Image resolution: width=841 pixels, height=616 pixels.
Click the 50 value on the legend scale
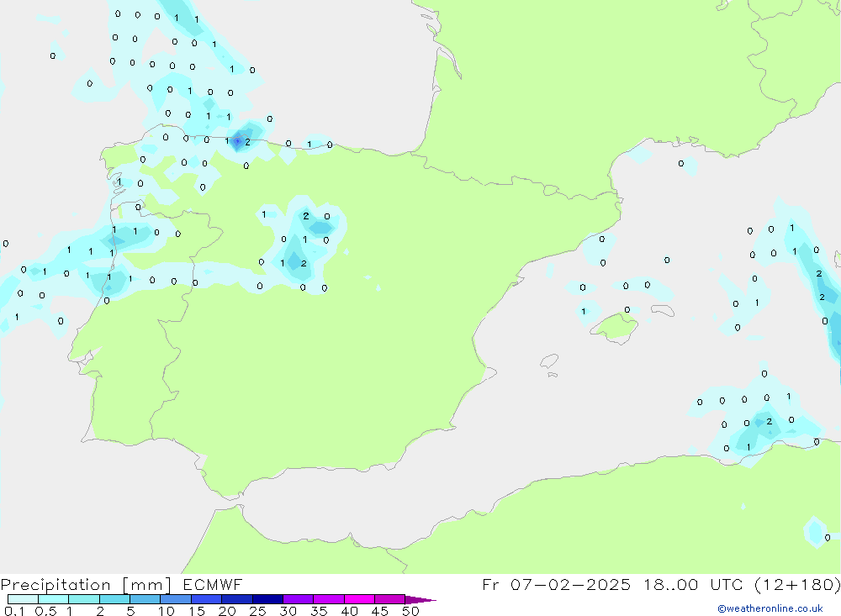[410, 612]
